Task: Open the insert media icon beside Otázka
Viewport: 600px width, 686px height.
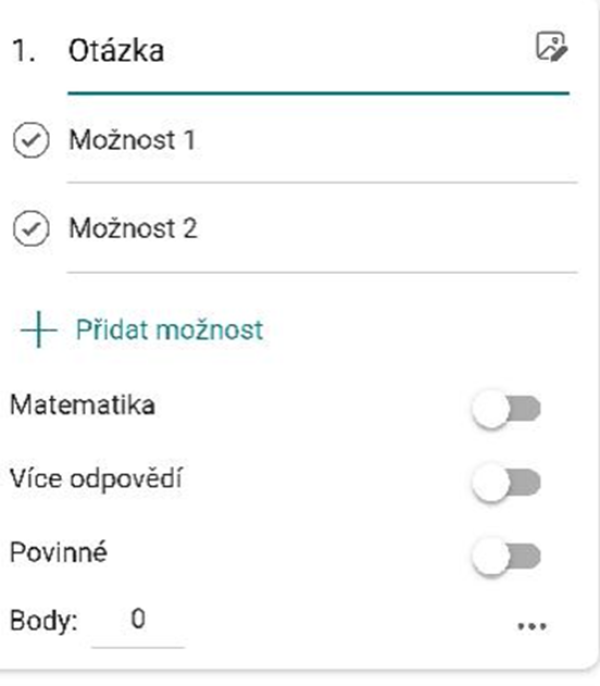Action: [552, 46]
